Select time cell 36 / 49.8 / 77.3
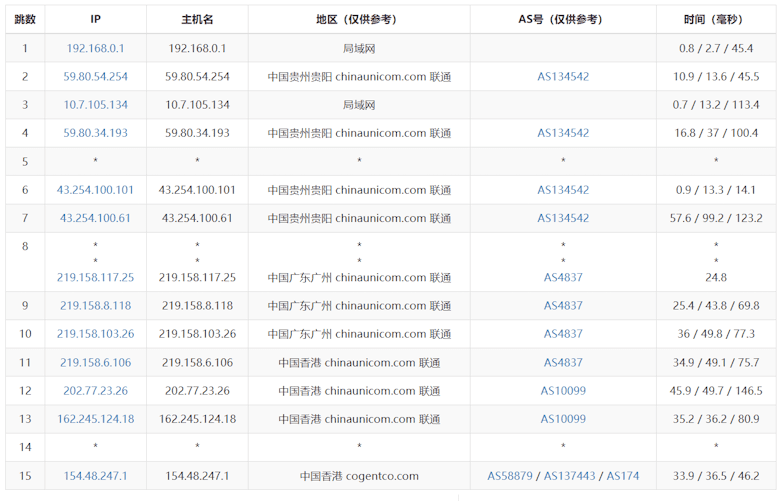 coord(716,334)
